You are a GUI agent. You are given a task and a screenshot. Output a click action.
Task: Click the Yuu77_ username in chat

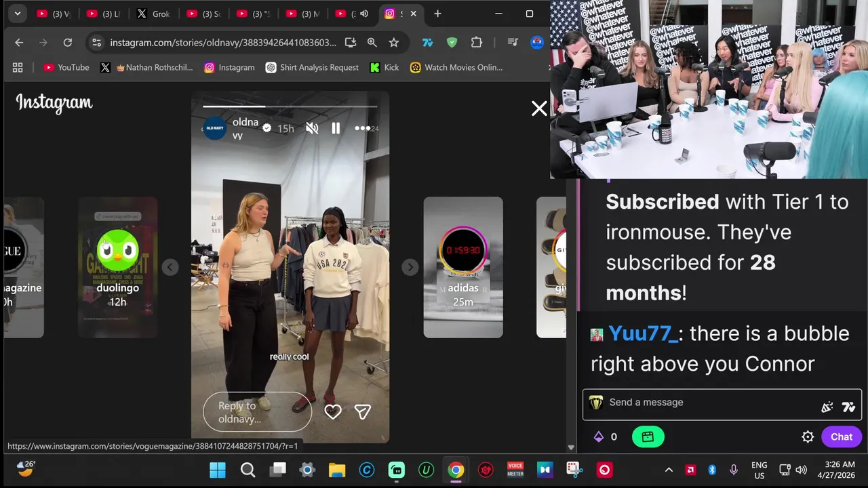tap(642, 333)
